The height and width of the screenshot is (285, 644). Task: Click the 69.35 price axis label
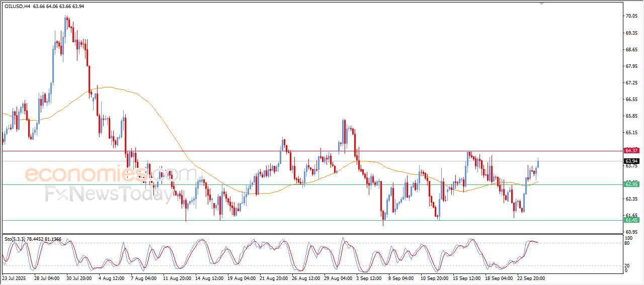(x=632, y=33)
